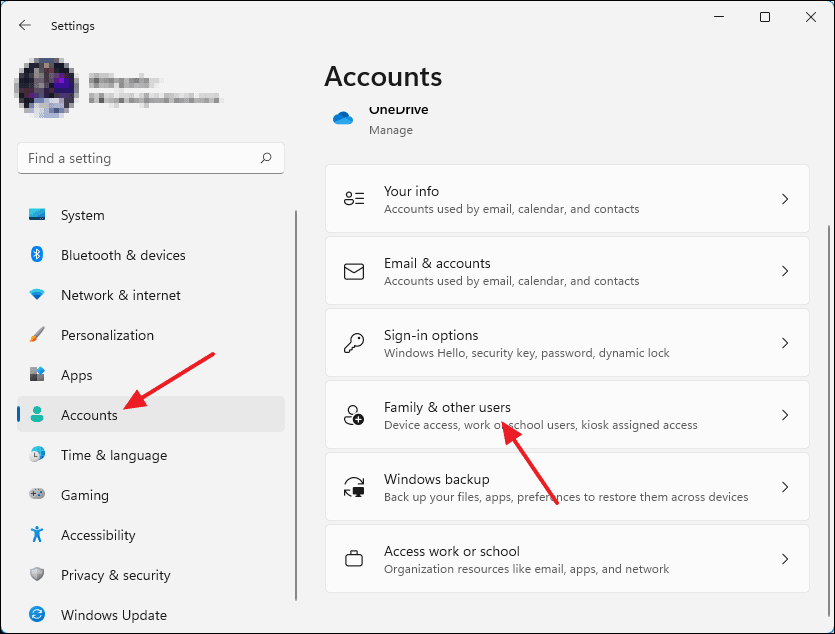Viewport: 835px width, 634px height.
Task: Open Email & accounts settings
Action: 567,270
